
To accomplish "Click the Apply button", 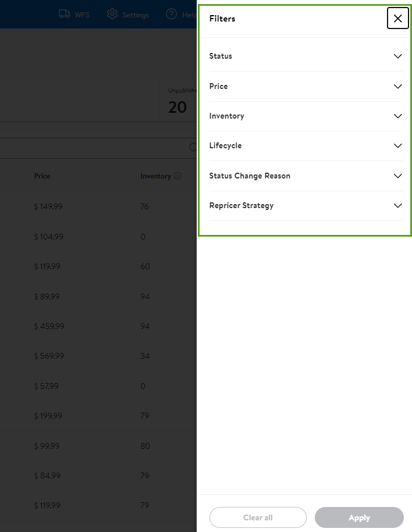I will [359, 517].
